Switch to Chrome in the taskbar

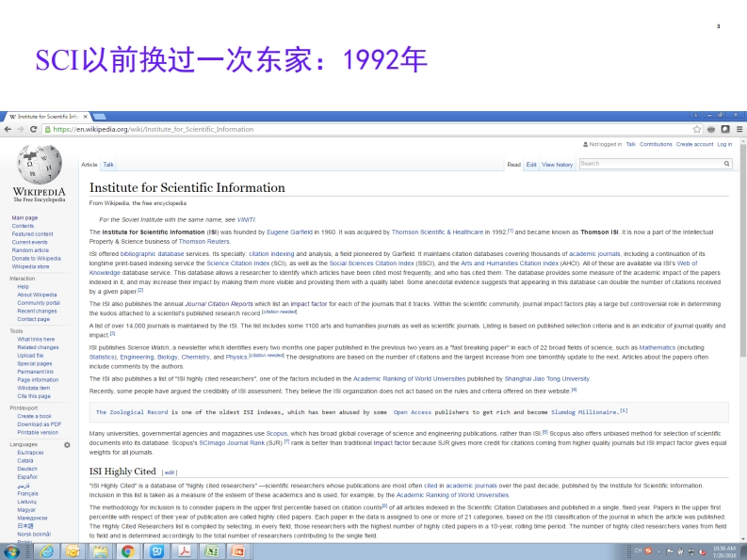pyautogui.click(x=127, y=552)
